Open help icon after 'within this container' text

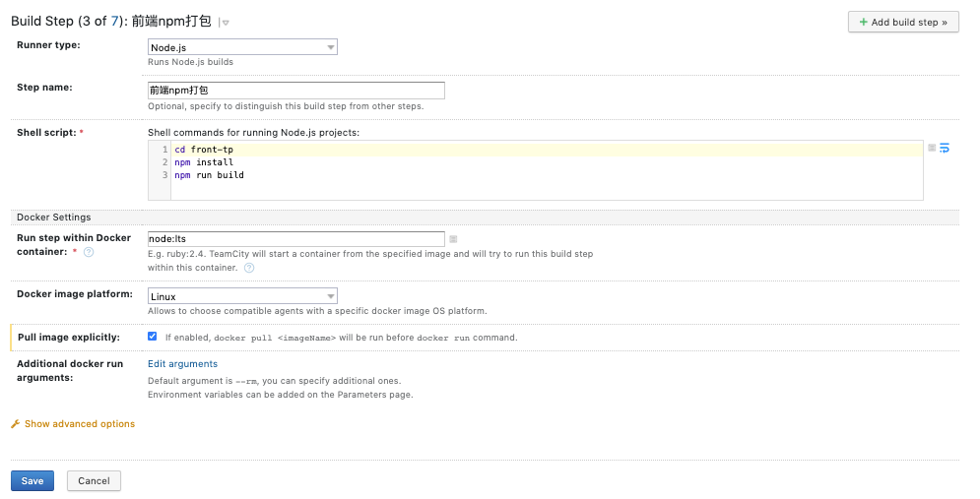[x=249, y=268]
